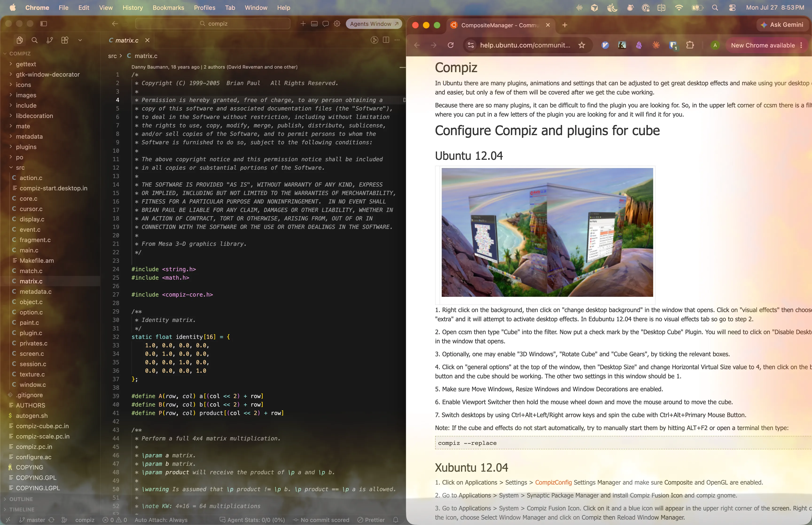Click the compiz search field in title bar

(x=213, y=24)
